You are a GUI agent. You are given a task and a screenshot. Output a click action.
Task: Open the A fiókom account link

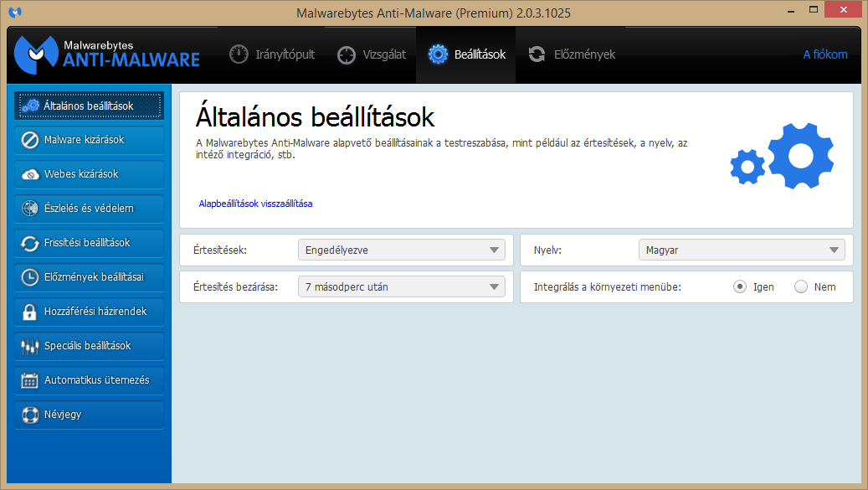tap(825, 54)
